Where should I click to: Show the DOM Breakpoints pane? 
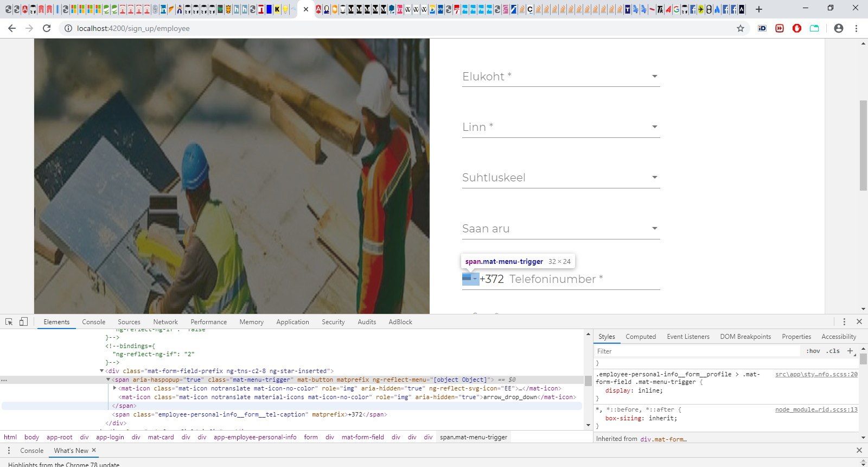point(745,337)
